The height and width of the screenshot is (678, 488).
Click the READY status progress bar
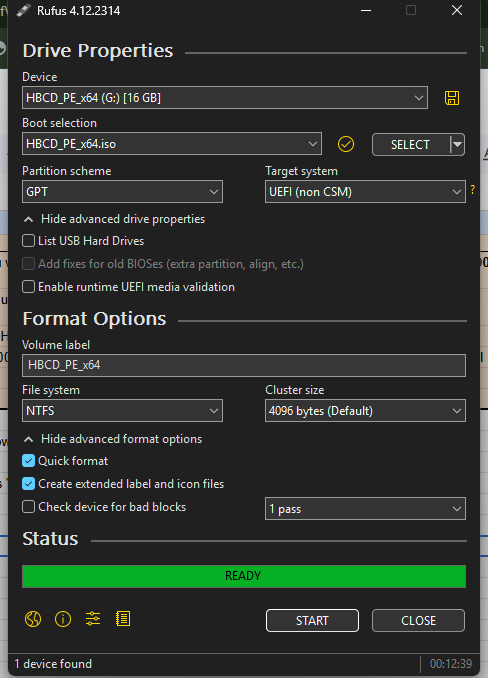tap(244, 576)
